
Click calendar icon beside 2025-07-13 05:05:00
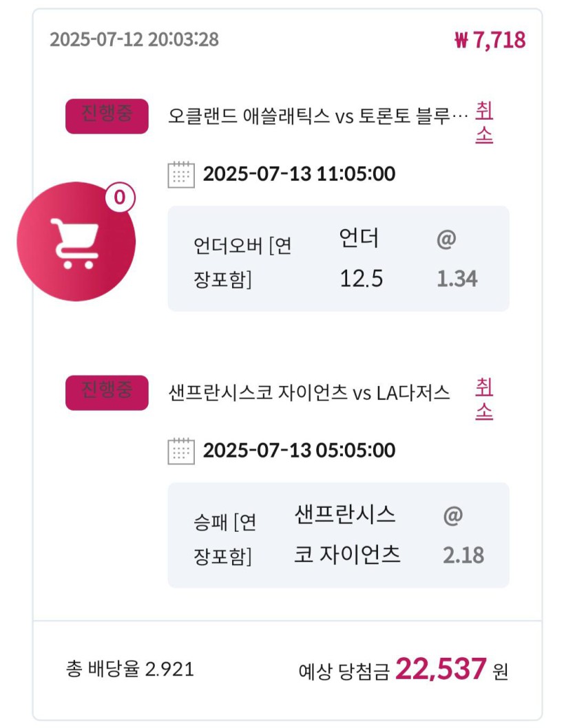181,451
